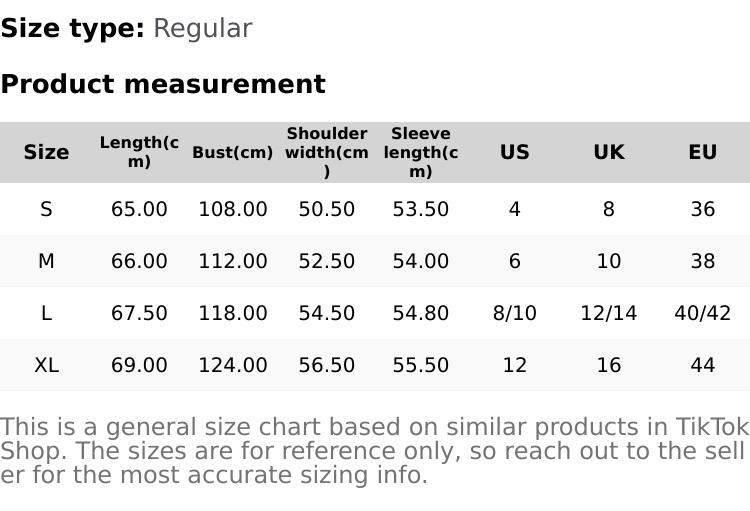Viewport: 750px width, 511px height.
Task: Click the Shoulder width(cm) header
Action: 327,152
